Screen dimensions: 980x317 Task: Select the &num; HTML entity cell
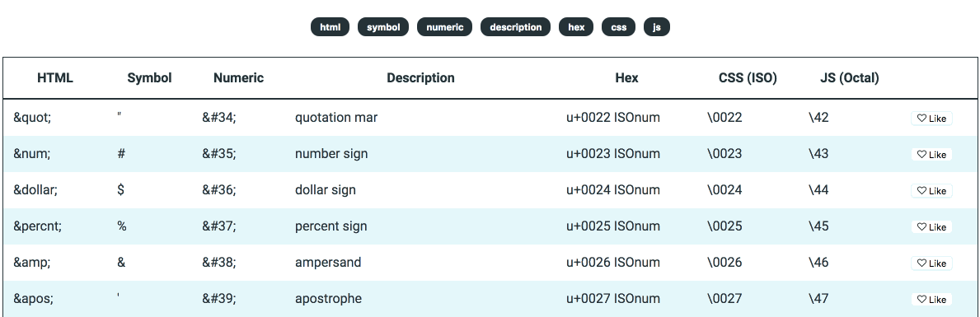point(32,153)
